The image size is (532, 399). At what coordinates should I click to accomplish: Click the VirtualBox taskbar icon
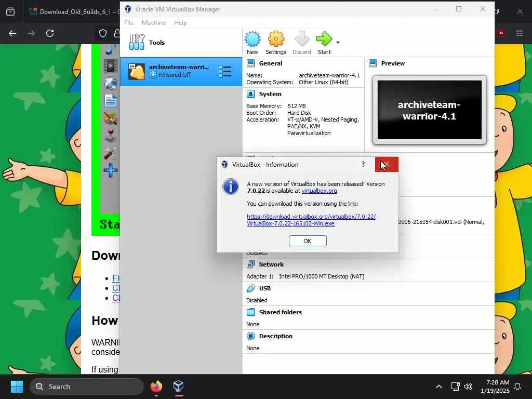click(x=179, y=387)
